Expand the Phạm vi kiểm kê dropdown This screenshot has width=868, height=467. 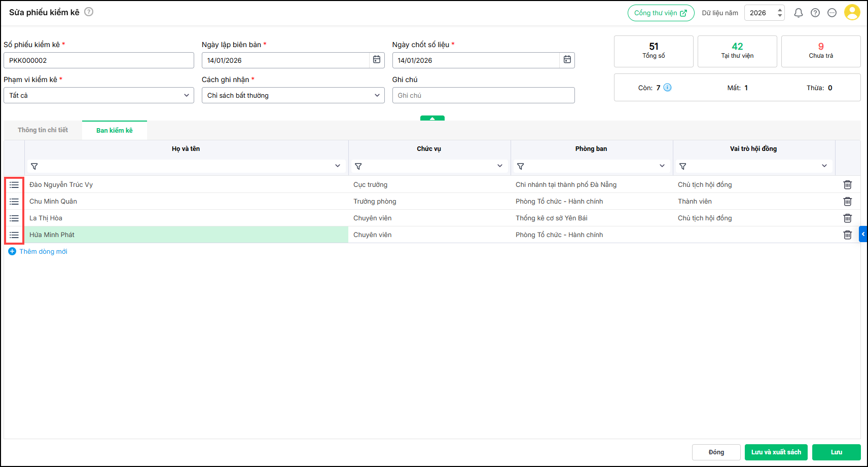[186, 95]
